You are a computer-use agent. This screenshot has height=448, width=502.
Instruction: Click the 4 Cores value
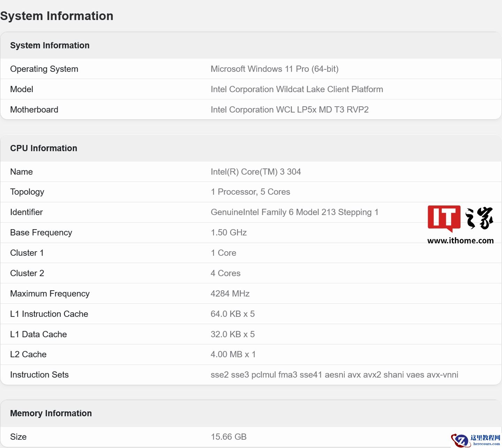(x=226, y=273)
